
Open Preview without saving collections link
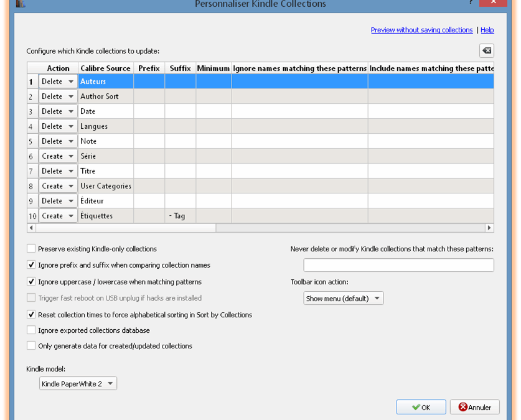(x=421, y=30)
